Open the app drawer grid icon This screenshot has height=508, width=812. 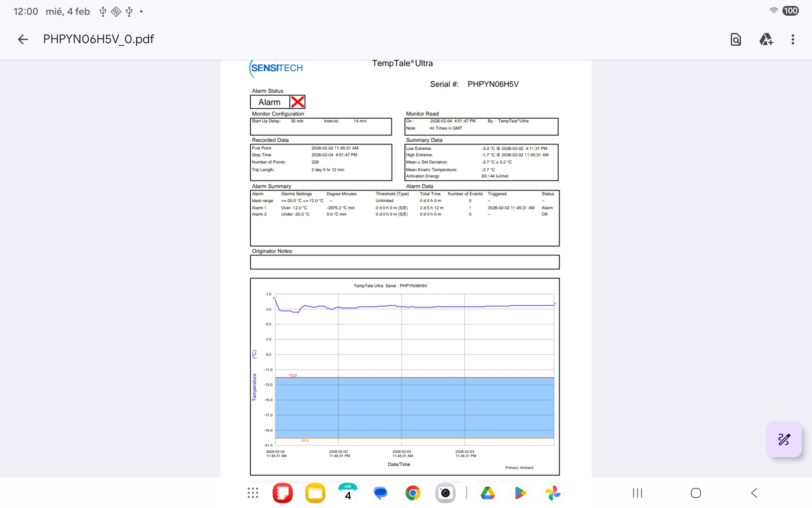[x=253, y=493]
